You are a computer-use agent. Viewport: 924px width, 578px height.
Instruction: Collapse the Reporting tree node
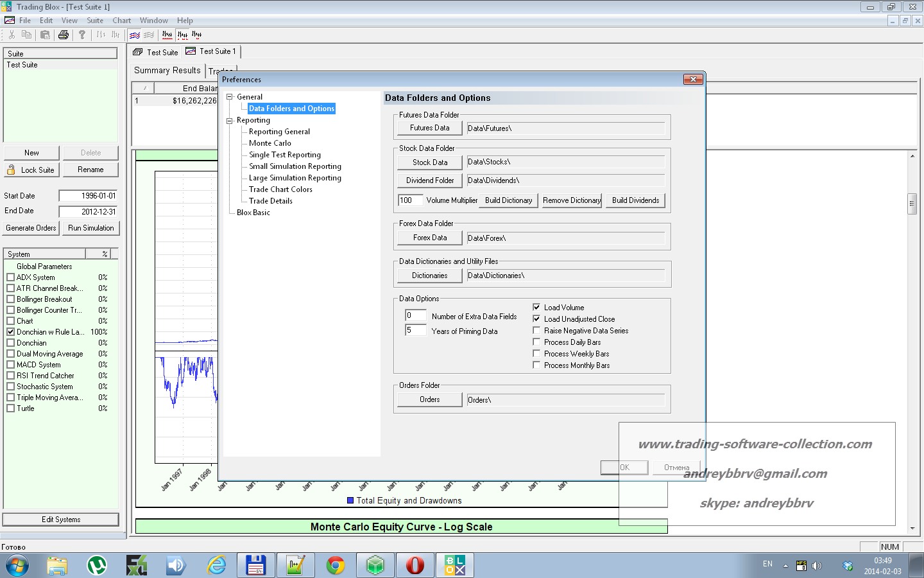[230, 120]
